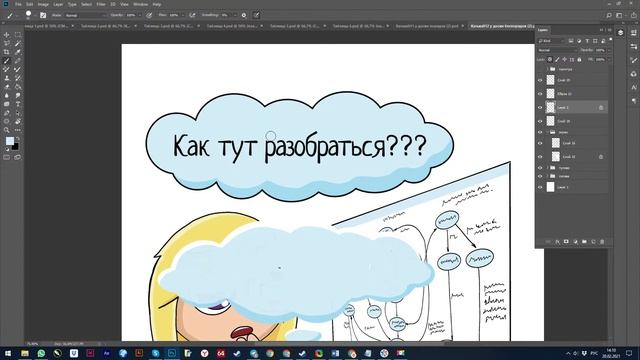This screenshot has height=360, width=640.
Task: Create a new group in Layers panel
Action: pyautogui.click(x=584, y=242)
